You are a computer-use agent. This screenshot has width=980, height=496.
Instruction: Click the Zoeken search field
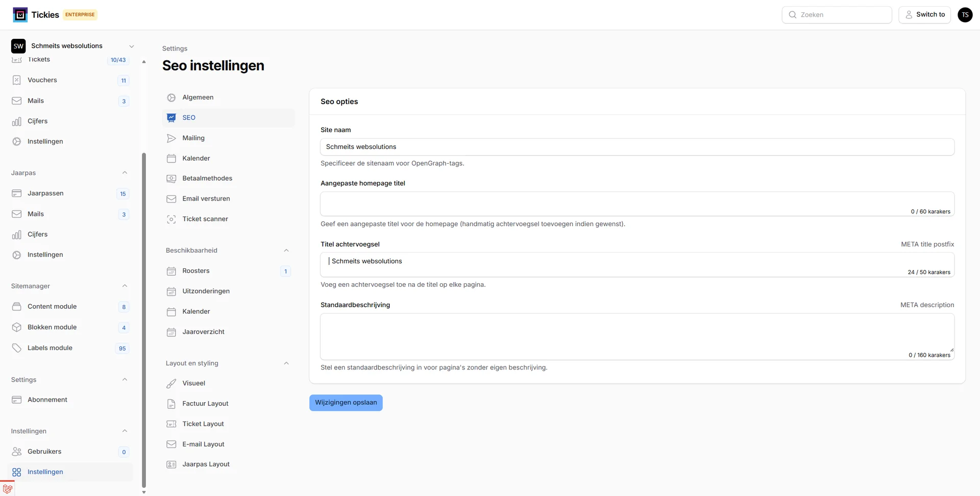click(x=837, y=14)
